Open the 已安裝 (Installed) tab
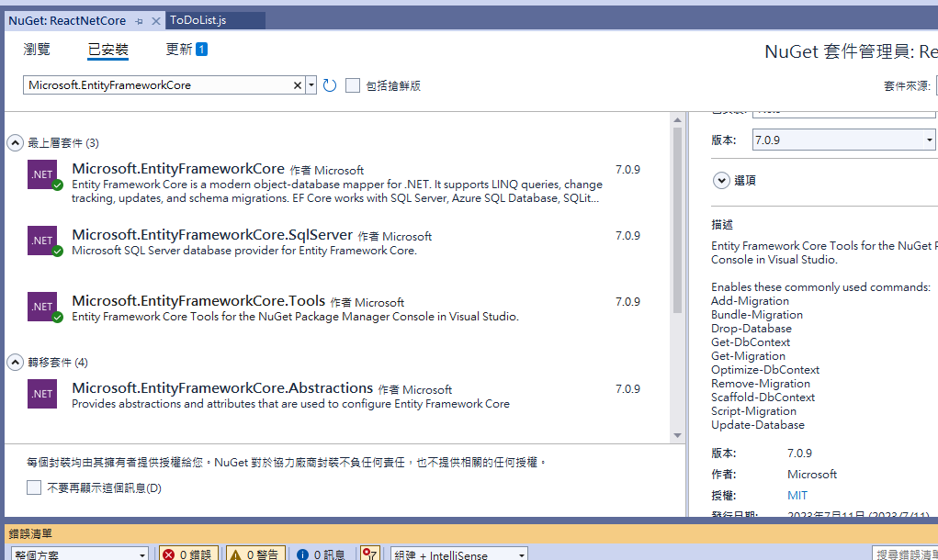938x560 pixels. tap(108, 50)
